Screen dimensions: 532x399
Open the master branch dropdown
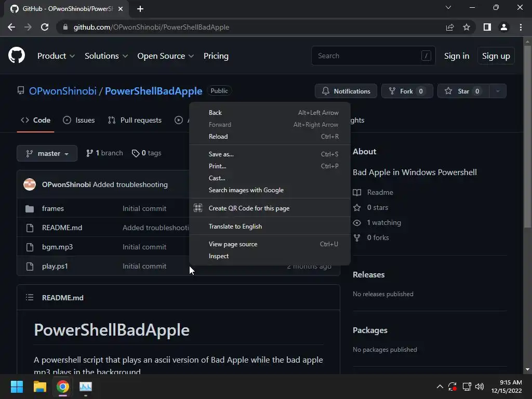coord(47,153)
